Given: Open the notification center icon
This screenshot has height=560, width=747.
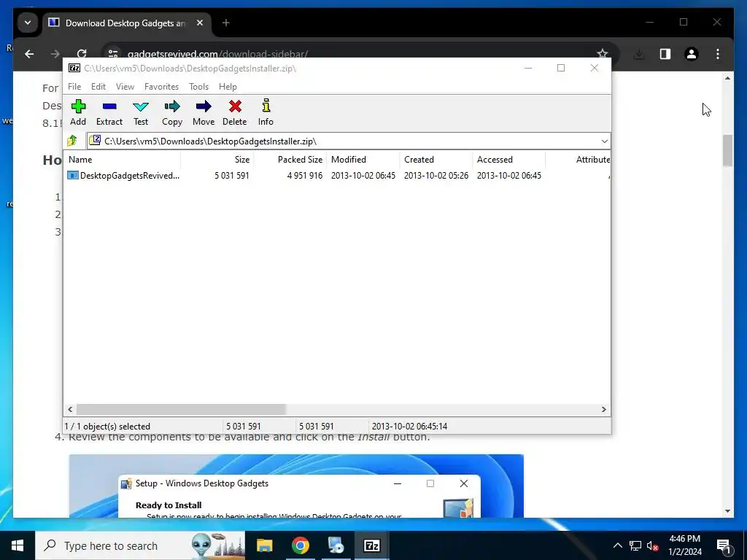Looking at the screenshot, I should (x=724, y=545).
